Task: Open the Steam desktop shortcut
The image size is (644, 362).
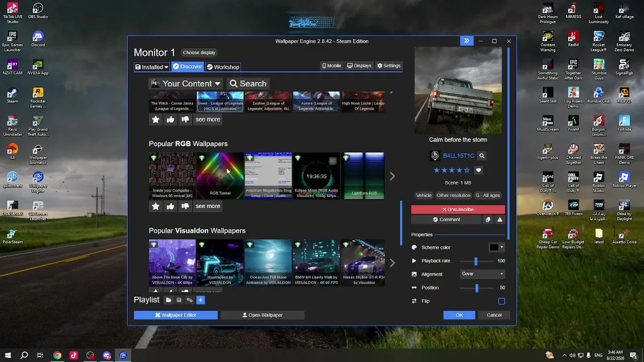Action: click(12, 96)
